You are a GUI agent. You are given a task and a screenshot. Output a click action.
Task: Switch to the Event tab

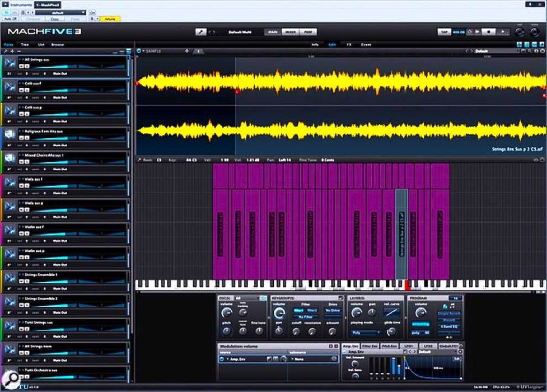tap(366, 45)
